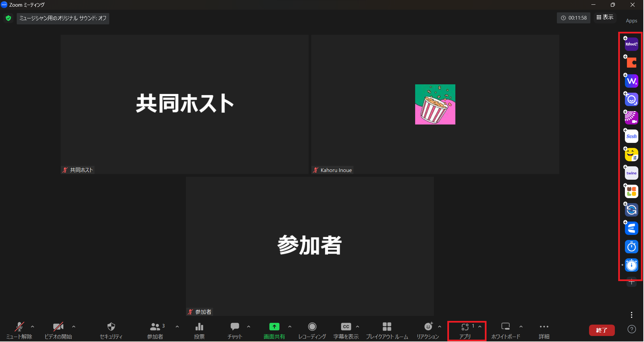
Task: Click the musician original sound button
Action: (63, 18)
